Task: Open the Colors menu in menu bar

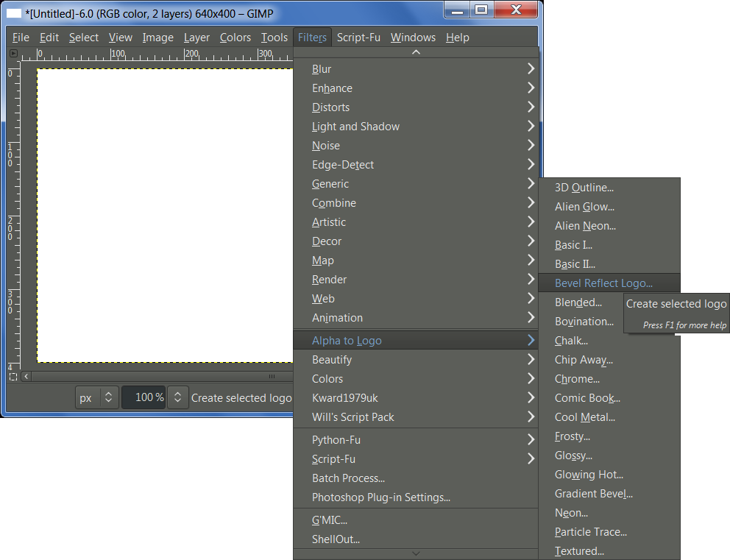Action: click(x=235, y=38)
